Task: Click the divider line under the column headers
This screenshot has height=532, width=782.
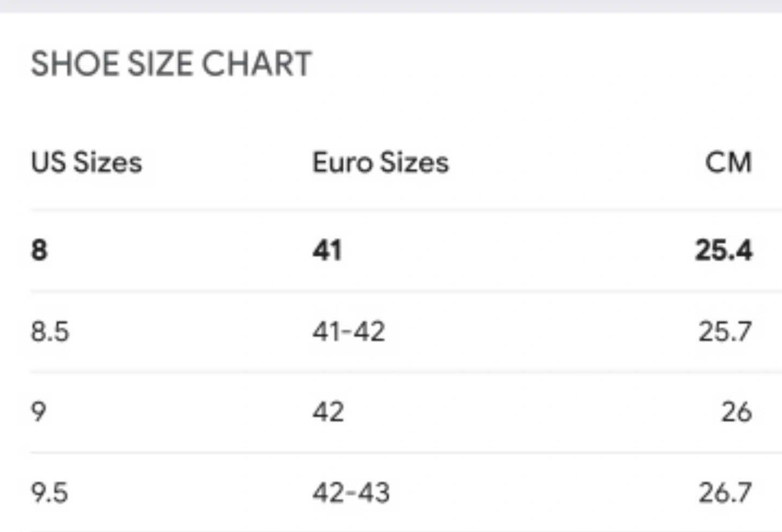Action: [391, 210]
